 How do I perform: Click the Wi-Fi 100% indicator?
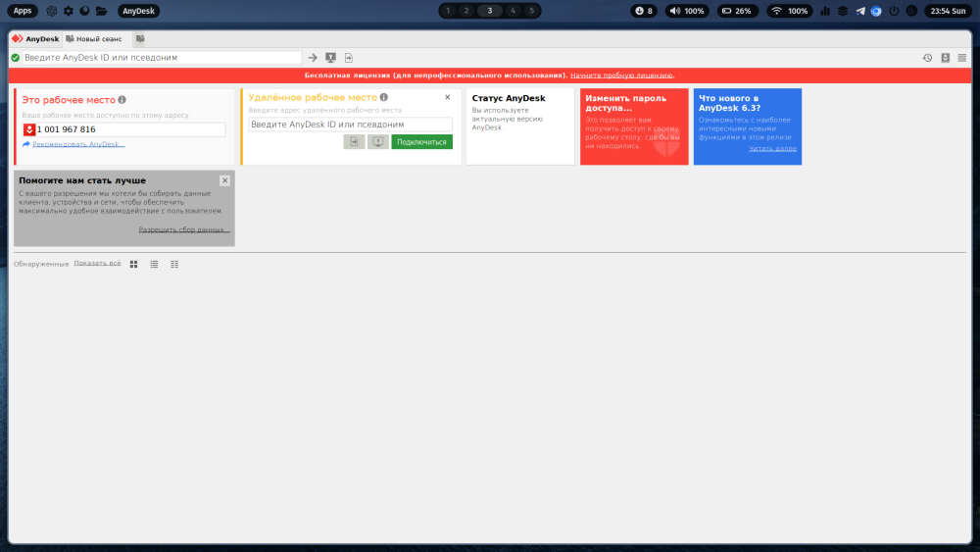(789, 11)
